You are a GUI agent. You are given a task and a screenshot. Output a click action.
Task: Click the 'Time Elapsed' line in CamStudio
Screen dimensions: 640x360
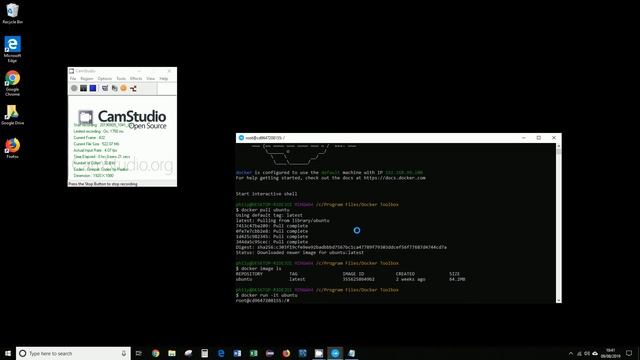(x=102, y=157)
